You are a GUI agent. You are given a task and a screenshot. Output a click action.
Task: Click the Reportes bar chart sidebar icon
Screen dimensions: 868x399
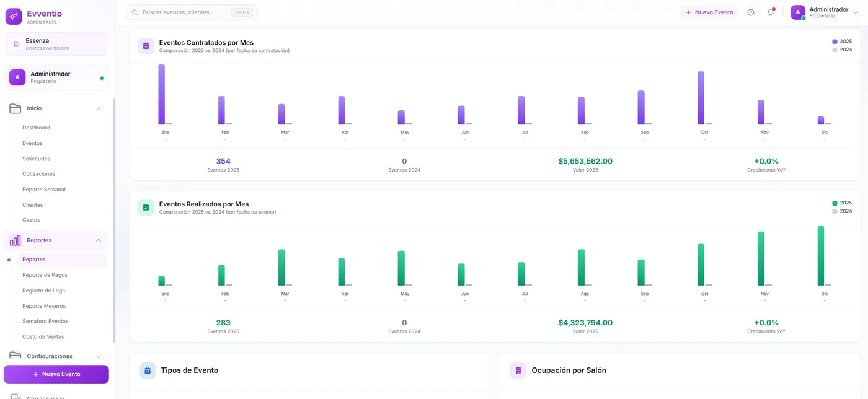tap(15, 240)
